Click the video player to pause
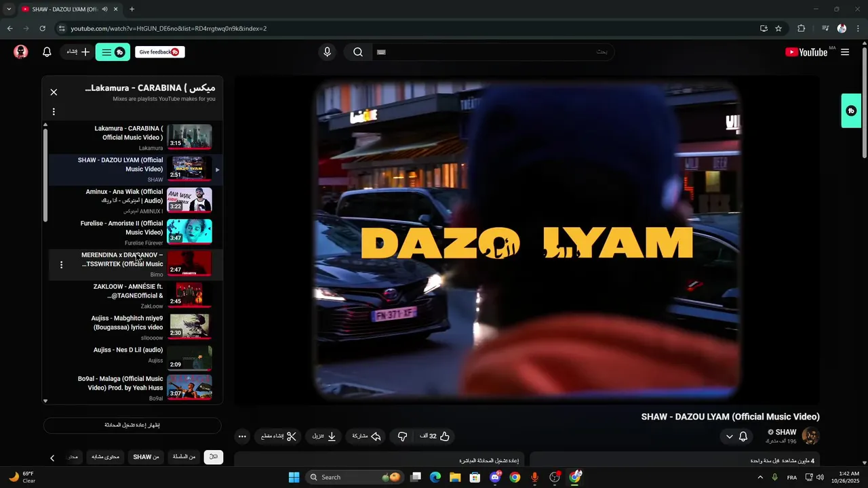The image size is (868, 488). [x=527, y=241]
